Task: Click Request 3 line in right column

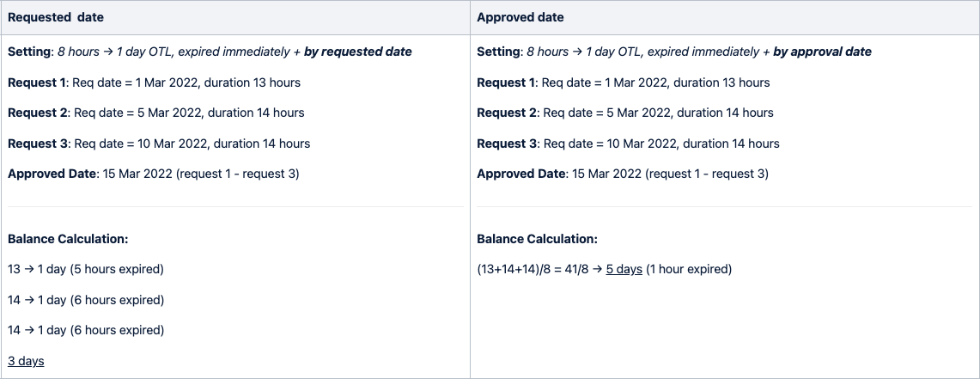Action: [628, 144]
